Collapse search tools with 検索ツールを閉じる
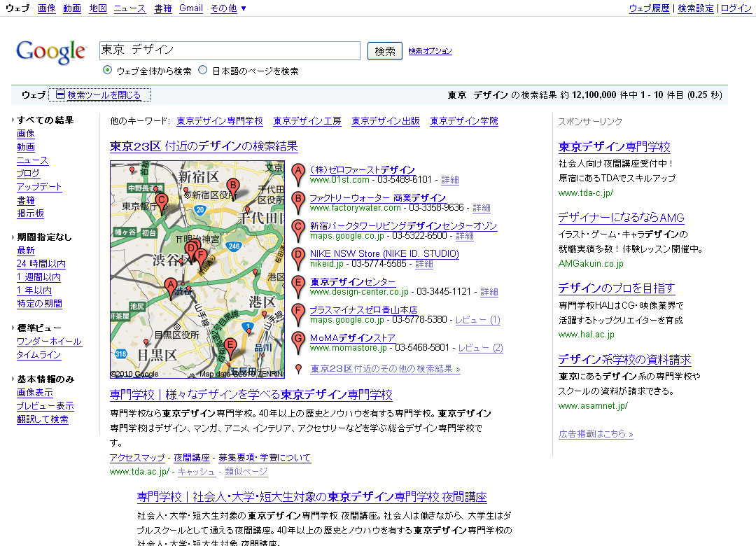 [99, 95]
